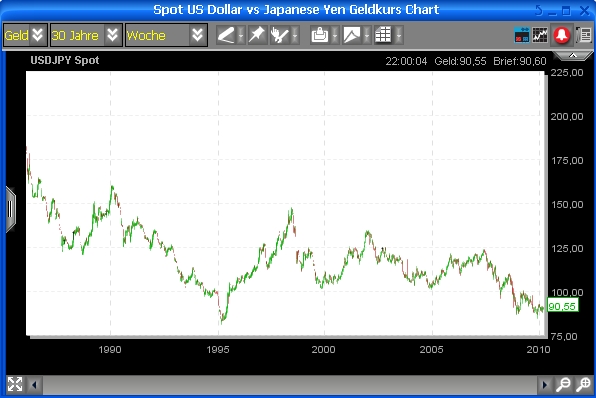Open the 30 Jahre time range dropdown

86,35
